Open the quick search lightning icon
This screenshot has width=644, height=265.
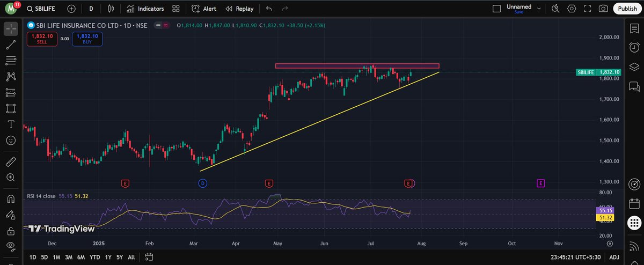point(555,9)
